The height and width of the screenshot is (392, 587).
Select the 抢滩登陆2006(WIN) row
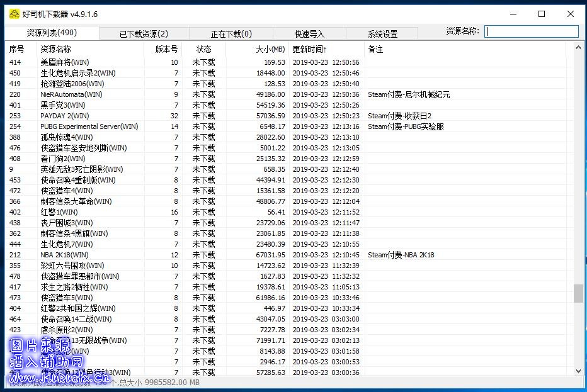pyautogui.click(x=285, y=84)
